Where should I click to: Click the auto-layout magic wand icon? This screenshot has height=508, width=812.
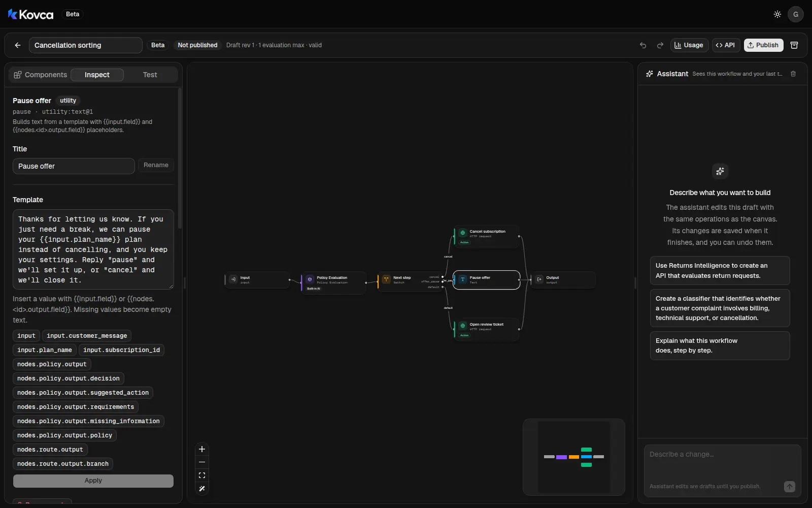click(202, 489)
